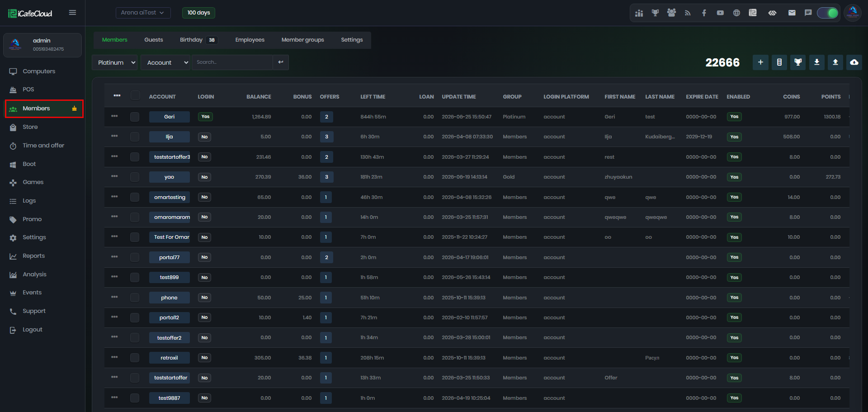868x412 pixels.
Task: Submit search with the return arrow icon
Action: (281, 62)
